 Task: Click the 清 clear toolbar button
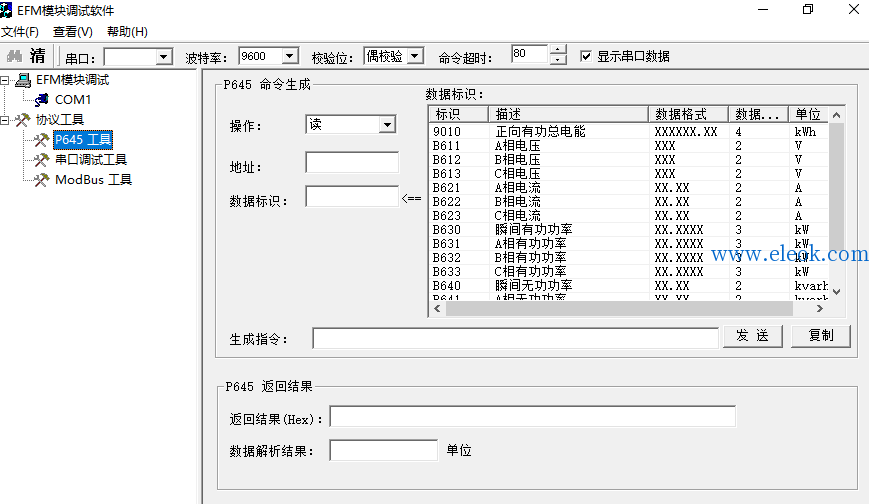click(x=38, y=56)
